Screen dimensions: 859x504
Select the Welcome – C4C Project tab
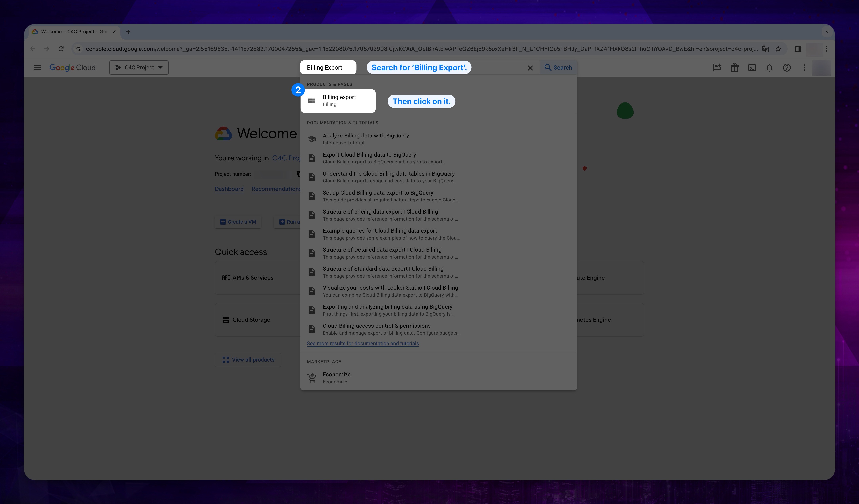[x=74, y=32]
